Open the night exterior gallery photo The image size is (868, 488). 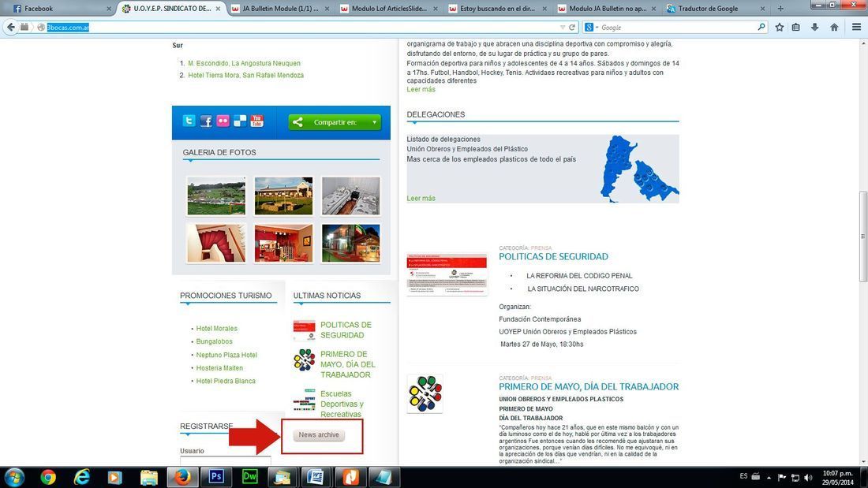(x=351, y=243)
